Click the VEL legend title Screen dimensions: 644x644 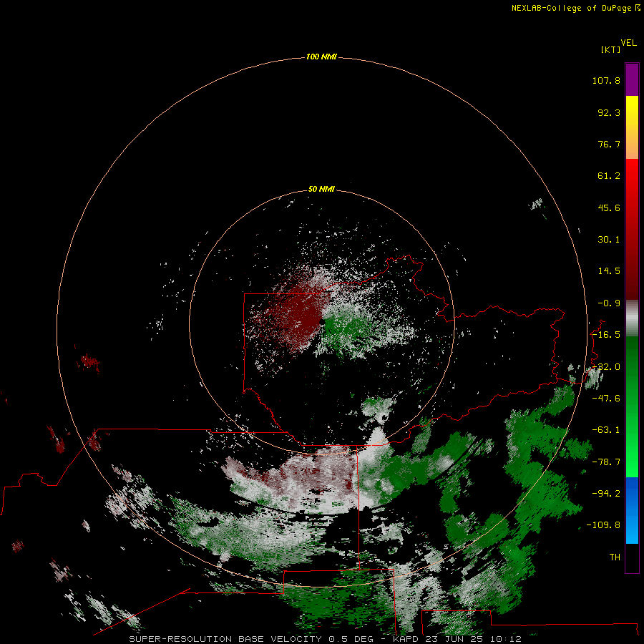click(628, 43)
